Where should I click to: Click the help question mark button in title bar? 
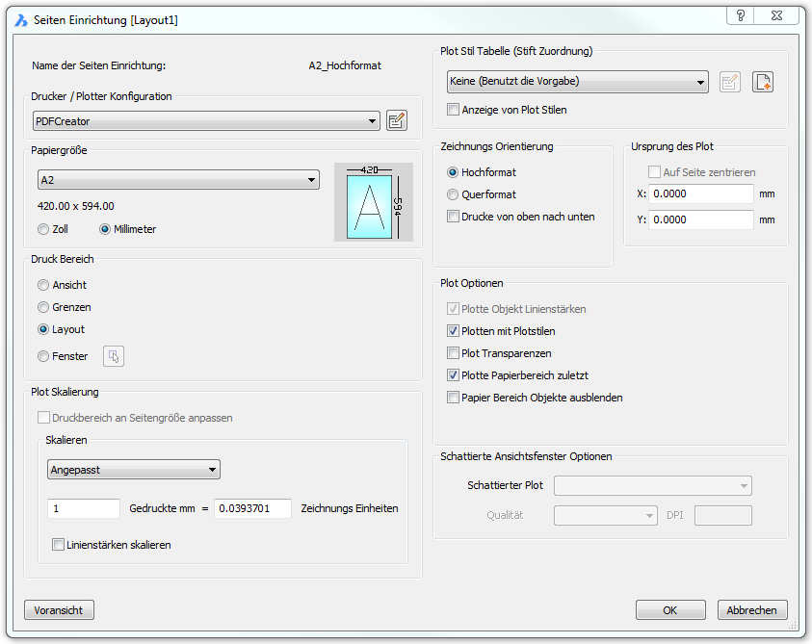click(x=741, y=16)
